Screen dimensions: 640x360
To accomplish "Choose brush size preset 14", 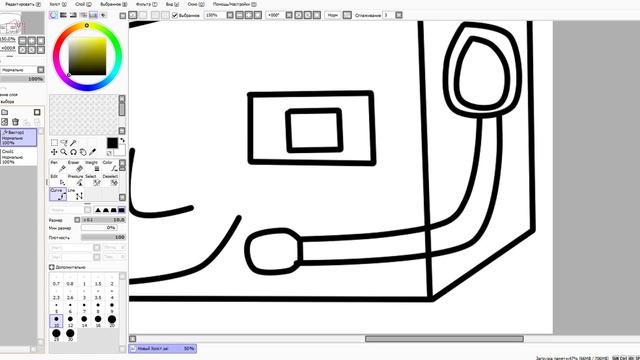I will click(x=84, y=321).
